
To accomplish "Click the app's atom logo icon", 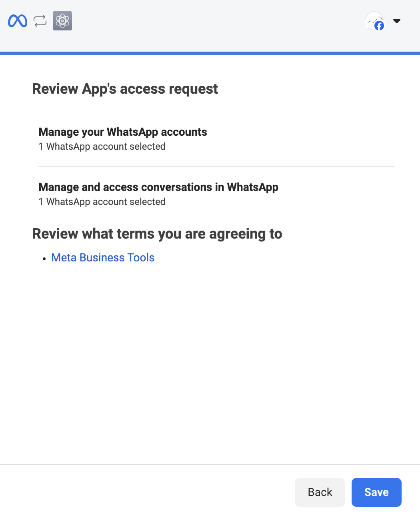I will (x=62, y=21).
